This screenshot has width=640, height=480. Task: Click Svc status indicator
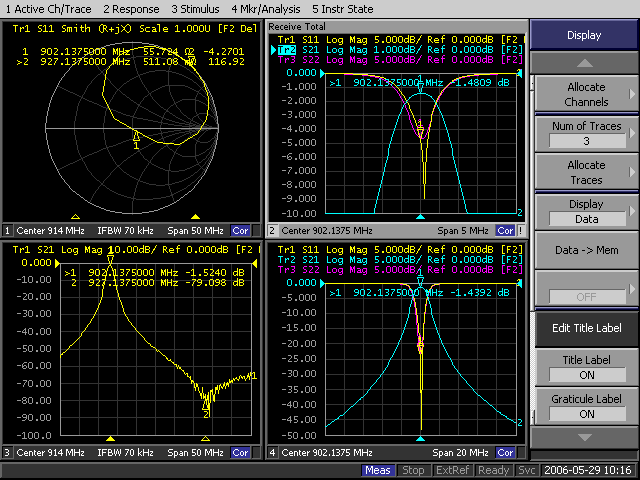click(526, 470)
